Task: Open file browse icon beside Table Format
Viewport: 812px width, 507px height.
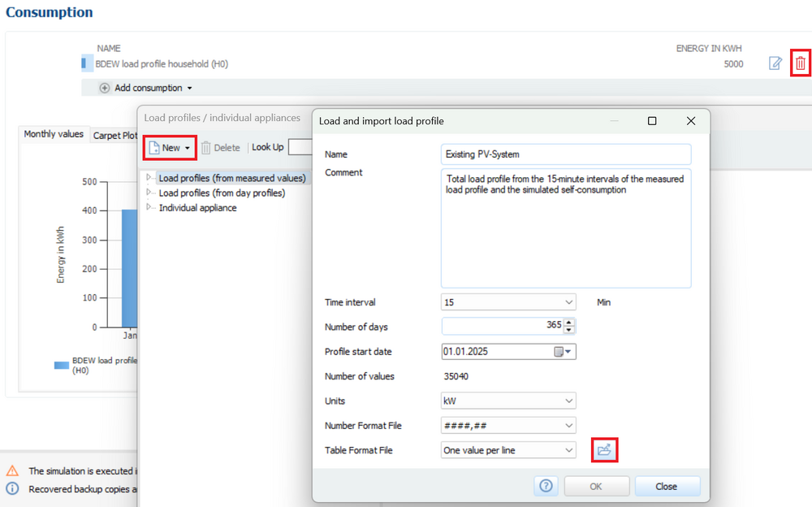Action: tap(604, 449)
